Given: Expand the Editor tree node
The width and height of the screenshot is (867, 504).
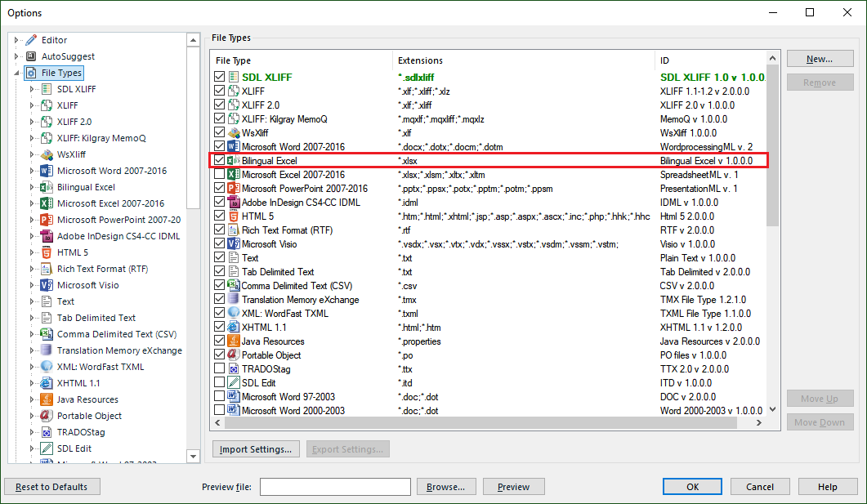Looking at the screenshot, I should click(16, 40).
